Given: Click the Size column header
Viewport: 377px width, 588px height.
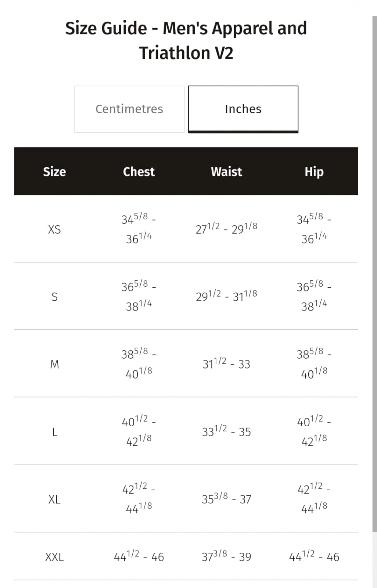Looking at the screenshot, I should [54, 172].
